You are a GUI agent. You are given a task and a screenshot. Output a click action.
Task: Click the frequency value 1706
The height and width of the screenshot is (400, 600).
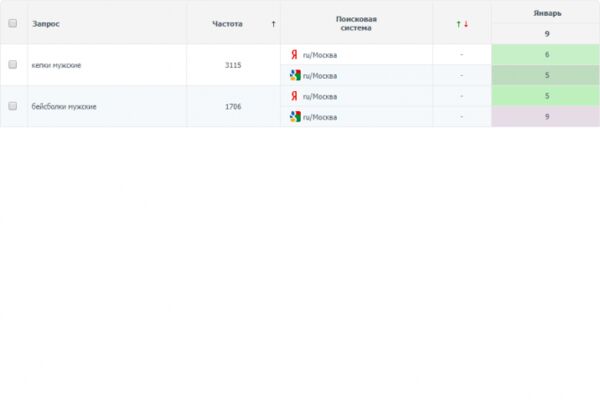point(233,106)
